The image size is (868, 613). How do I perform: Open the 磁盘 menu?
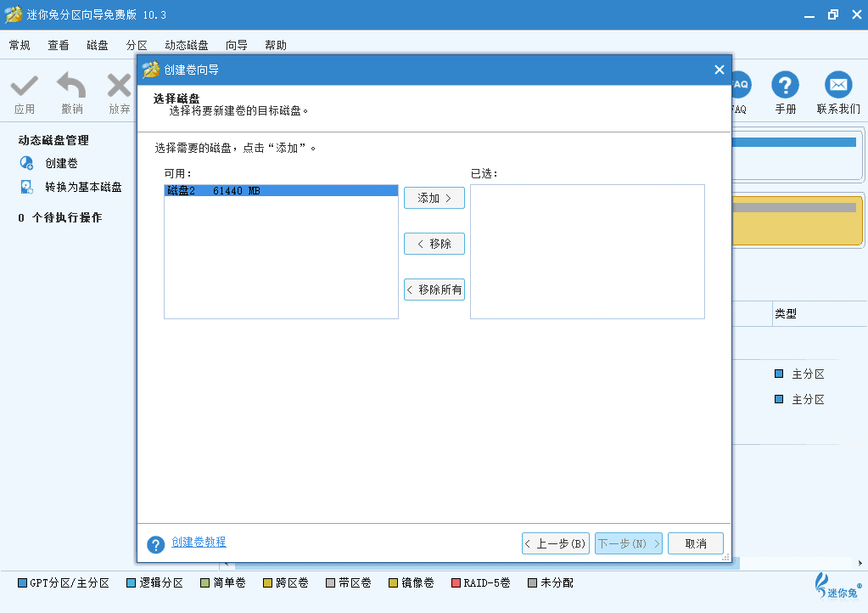[98, 45]
